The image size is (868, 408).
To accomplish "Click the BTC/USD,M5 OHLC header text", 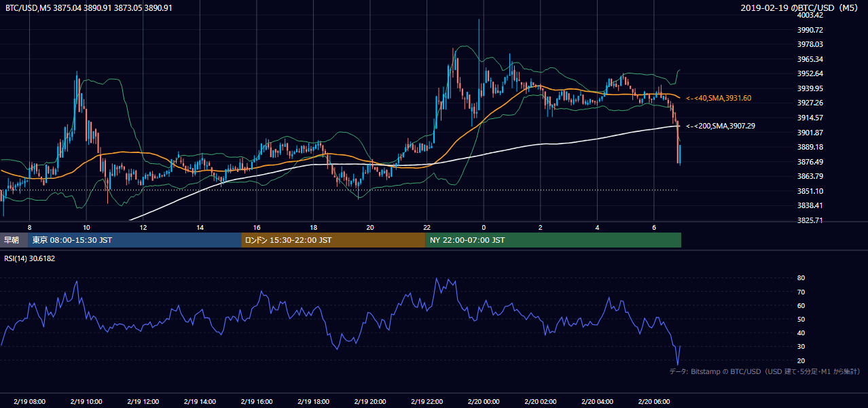I will (x=89, y=8).
